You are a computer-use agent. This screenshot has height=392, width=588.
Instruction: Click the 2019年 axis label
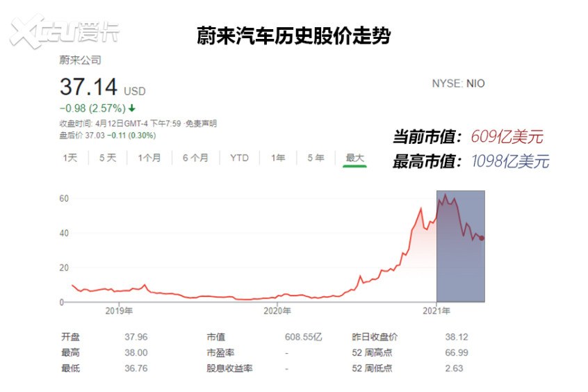tap(119, 311)
